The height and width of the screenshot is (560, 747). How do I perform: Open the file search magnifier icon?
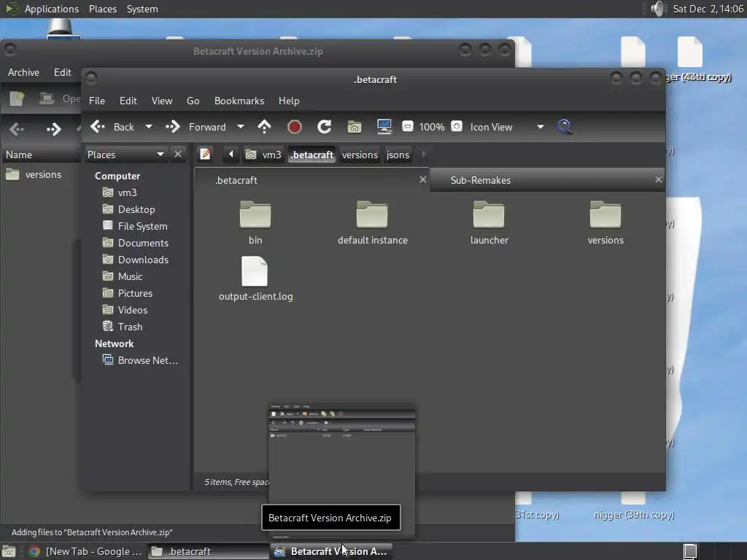(x=565, y=127)
